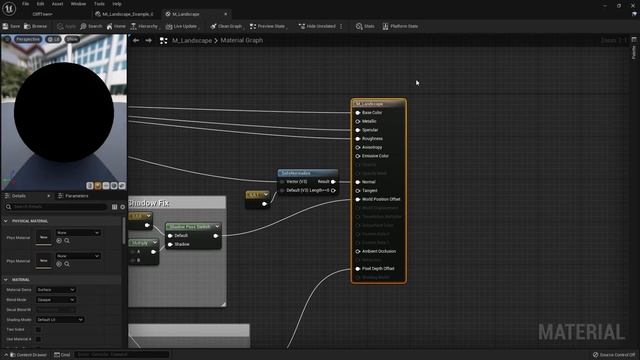Toggle Live Update in toolbar

pos(182,26)
